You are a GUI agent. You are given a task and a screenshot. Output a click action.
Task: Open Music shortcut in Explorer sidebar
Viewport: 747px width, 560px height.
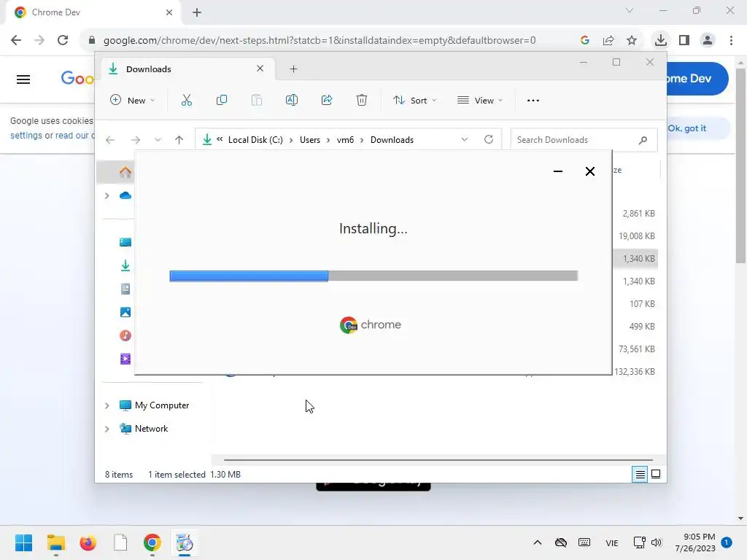tap(125, 335)
